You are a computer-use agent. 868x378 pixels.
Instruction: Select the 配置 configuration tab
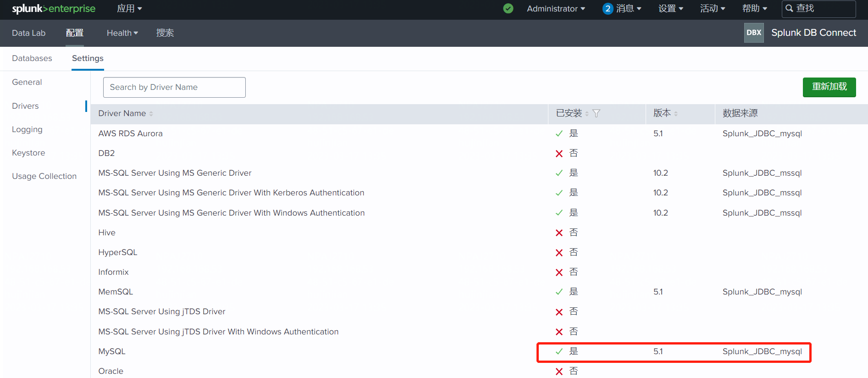pos(75,33)
